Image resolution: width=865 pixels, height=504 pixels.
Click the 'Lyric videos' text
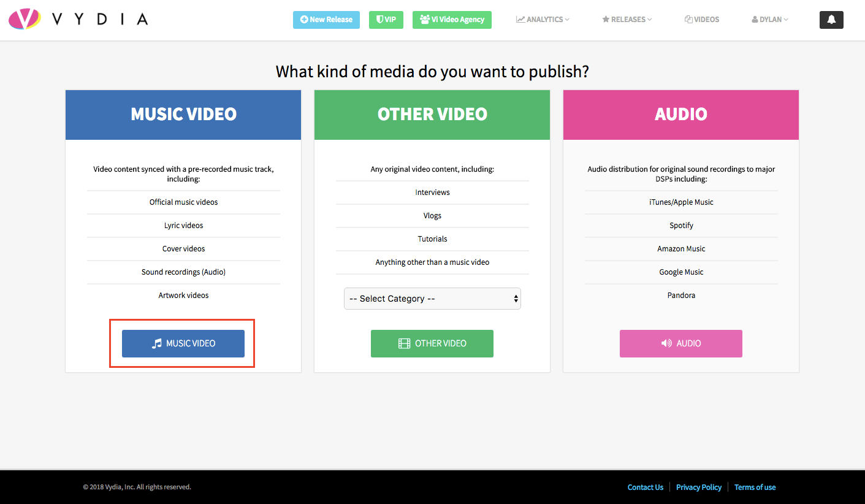click(x=183, y=226)
